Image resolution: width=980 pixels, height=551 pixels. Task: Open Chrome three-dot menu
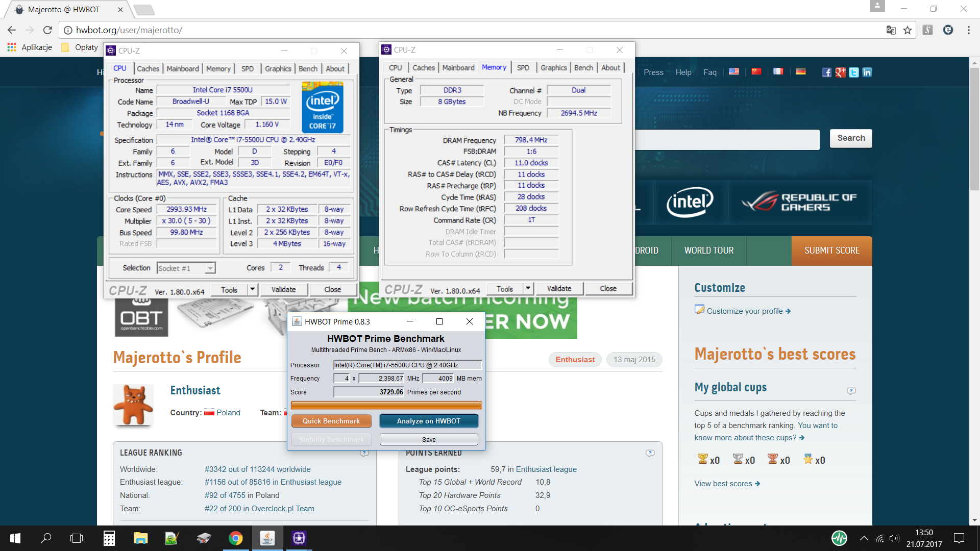pos(969,30)
